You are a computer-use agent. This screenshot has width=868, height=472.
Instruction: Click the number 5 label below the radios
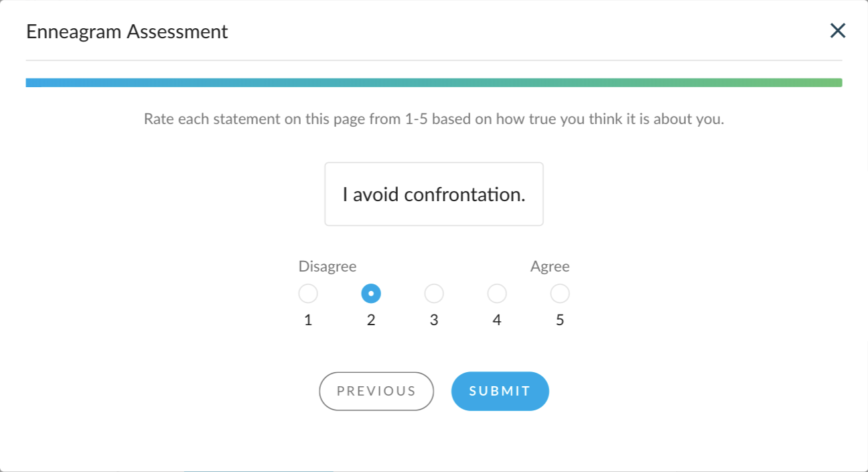pos(560,320)
